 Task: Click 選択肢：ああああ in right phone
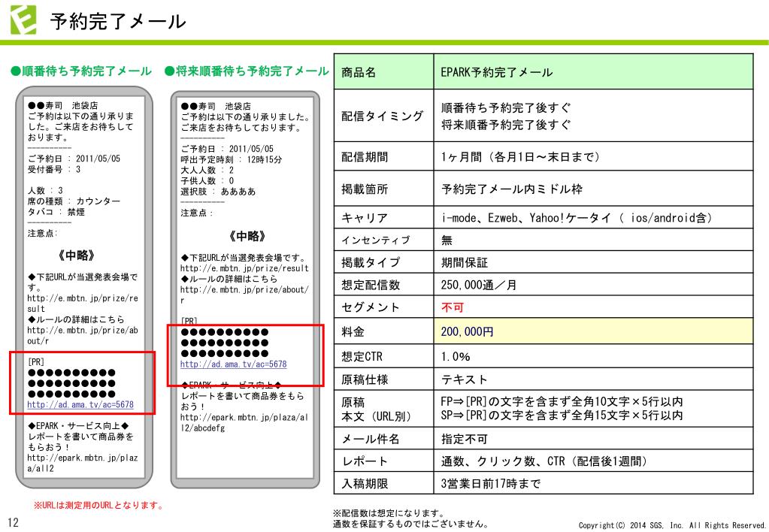(218, 191)
